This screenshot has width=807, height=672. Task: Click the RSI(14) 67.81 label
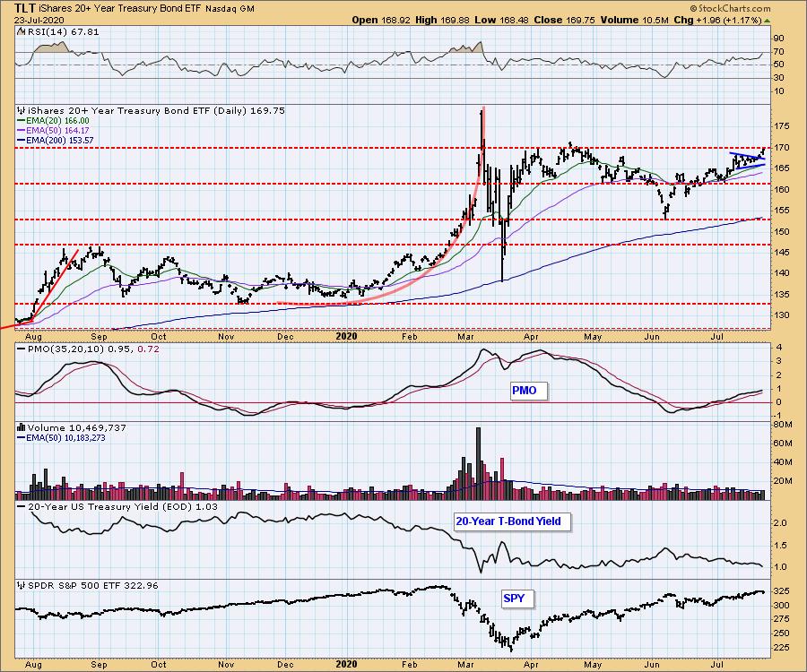[x=62, y=32]
